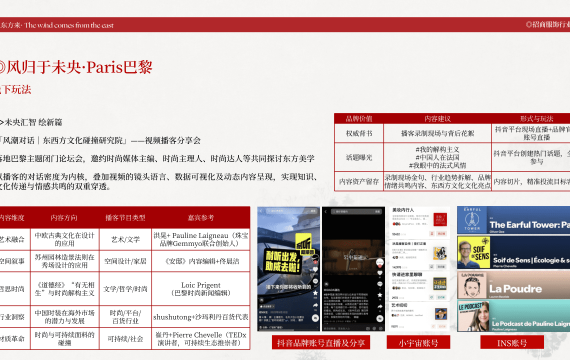Click the 文学/哲学/时尚 cell
The width and height of the screenshot is (570, 360).
point(125,289)
